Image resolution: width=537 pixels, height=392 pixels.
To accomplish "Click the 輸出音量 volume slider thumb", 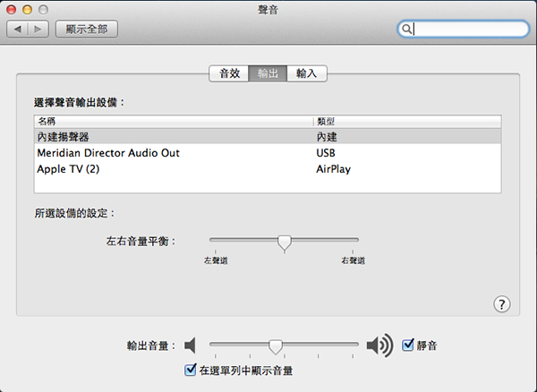I will (x=276, y=347).
